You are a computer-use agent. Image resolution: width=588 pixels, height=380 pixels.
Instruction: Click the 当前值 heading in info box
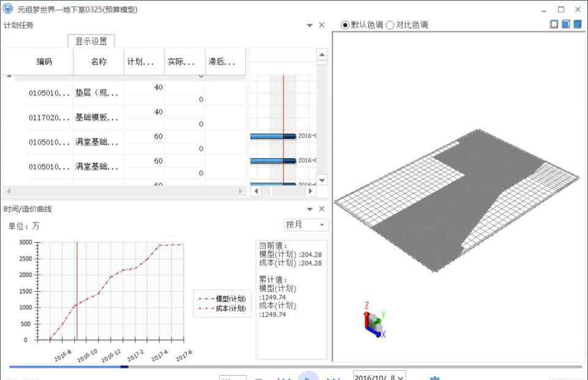coord(273,245)
